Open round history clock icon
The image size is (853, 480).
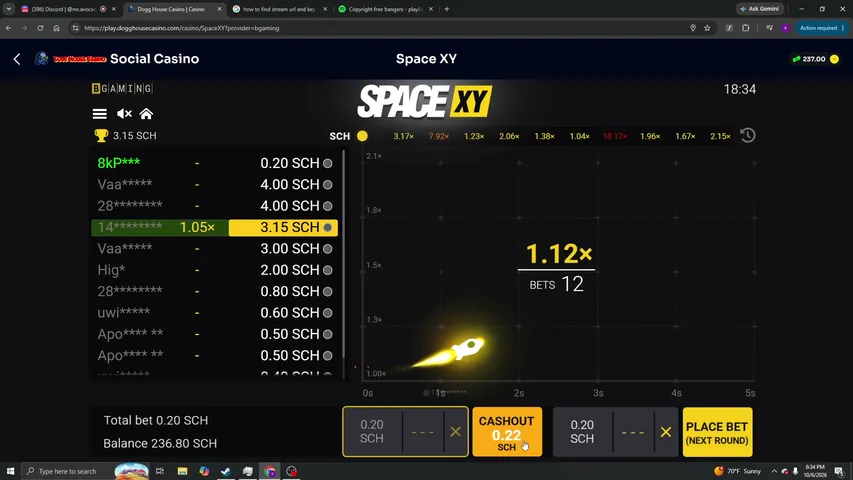click(x=747, y=136)
